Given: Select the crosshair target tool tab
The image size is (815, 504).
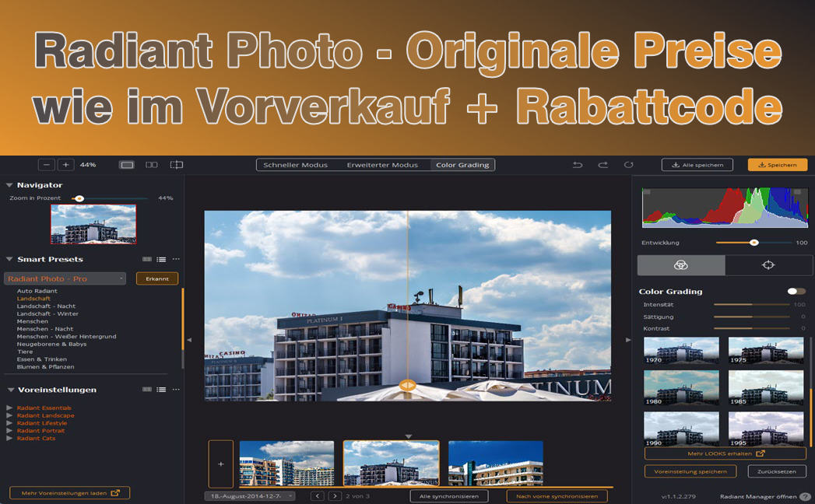Looking at the screenshot, I should pos(768,265).
